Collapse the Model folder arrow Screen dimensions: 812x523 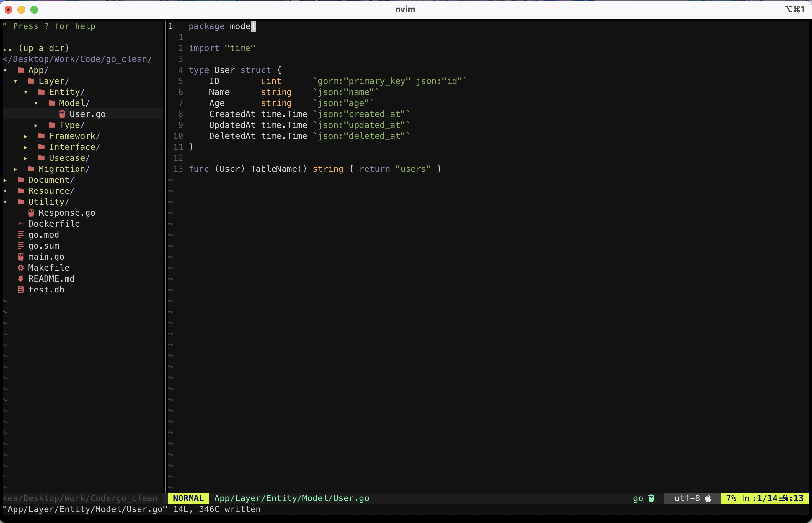point(36,103)
